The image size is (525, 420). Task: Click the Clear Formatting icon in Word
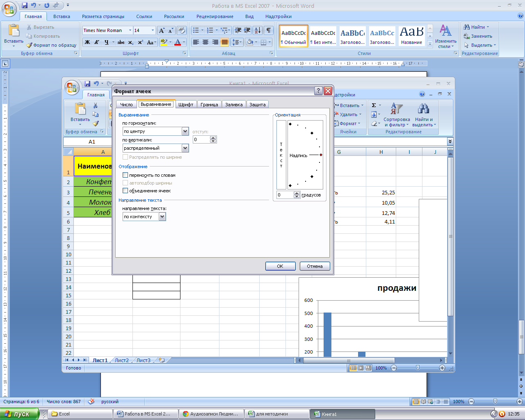point(182,30)
